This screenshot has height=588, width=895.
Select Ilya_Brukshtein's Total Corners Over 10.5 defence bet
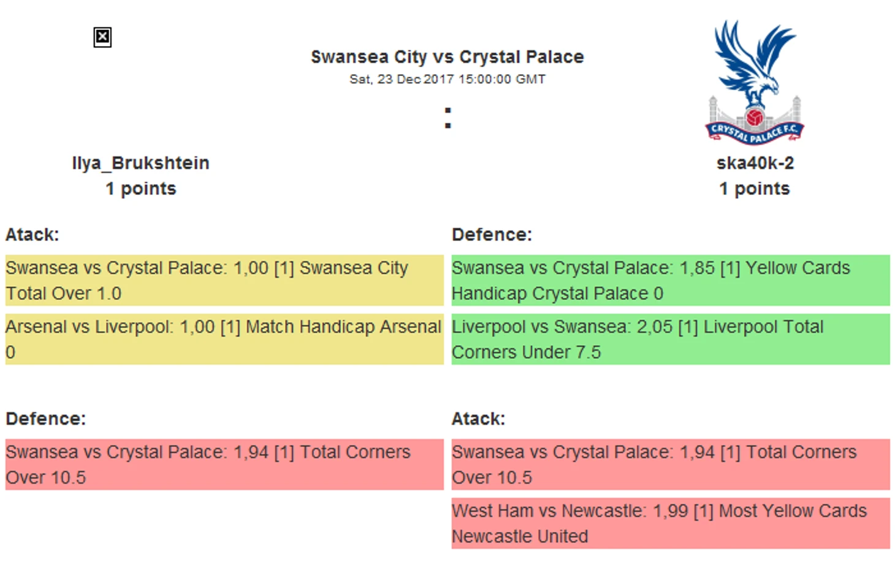pos(224,464)
